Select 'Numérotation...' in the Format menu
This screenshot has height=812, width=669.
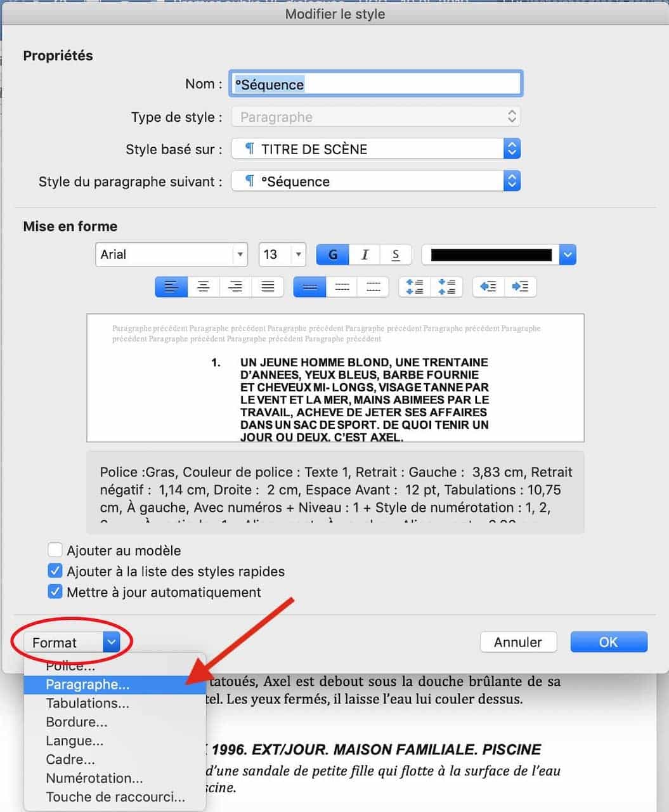(94, 778)
